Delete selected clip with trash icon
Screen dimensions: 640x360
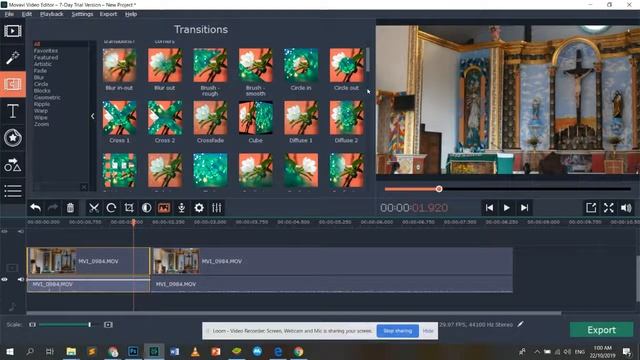70,208
